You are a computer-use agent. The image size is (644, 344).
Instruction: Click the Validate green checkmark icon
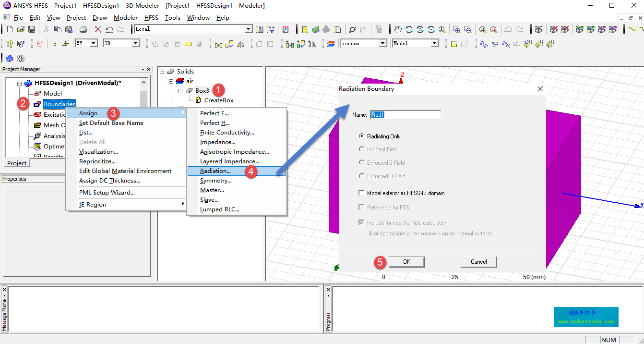(315, 29)
